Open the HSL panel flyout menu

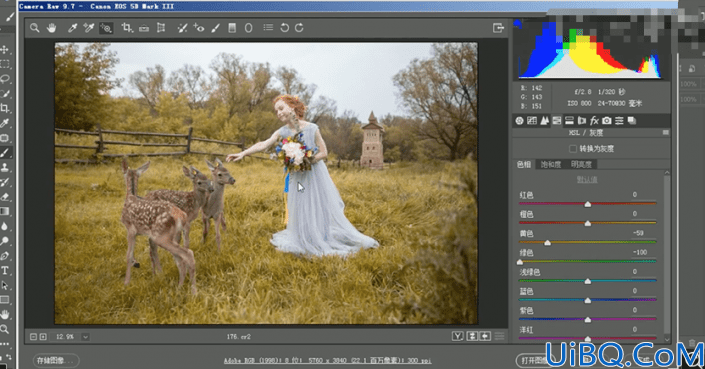click(665, 133)
